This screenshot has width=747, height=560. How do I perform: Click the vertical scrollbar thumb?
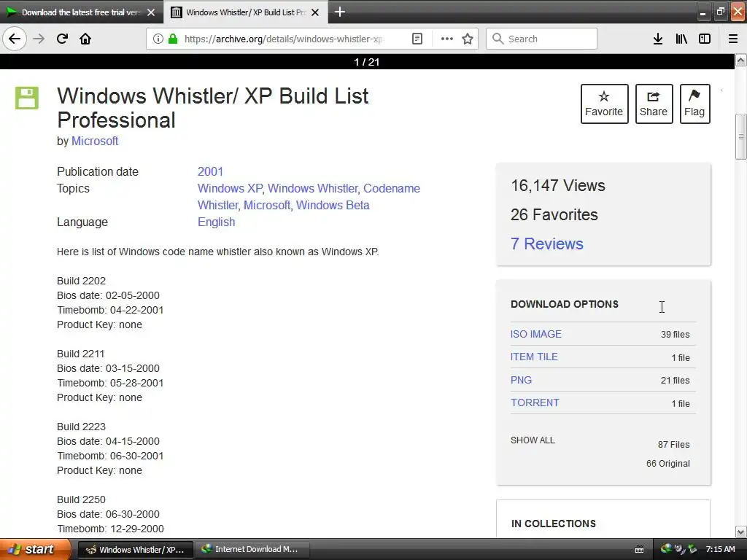[741, 136]
